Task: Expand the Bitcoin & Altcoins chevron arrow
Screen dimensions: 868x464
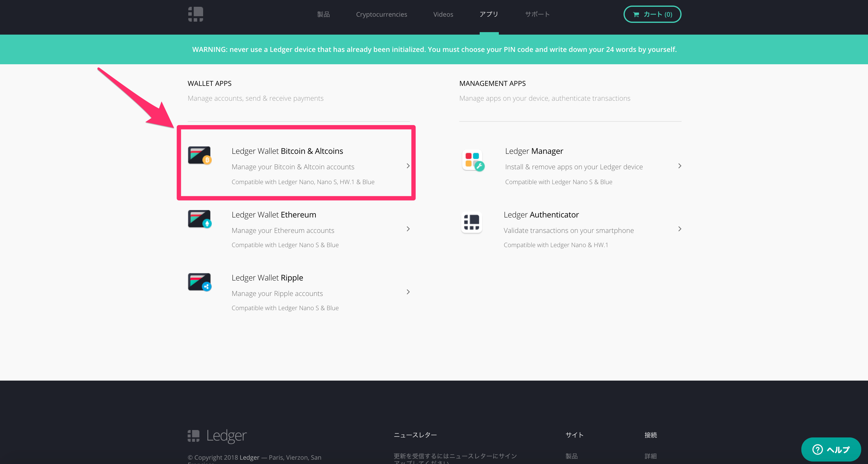Action: 408,166
